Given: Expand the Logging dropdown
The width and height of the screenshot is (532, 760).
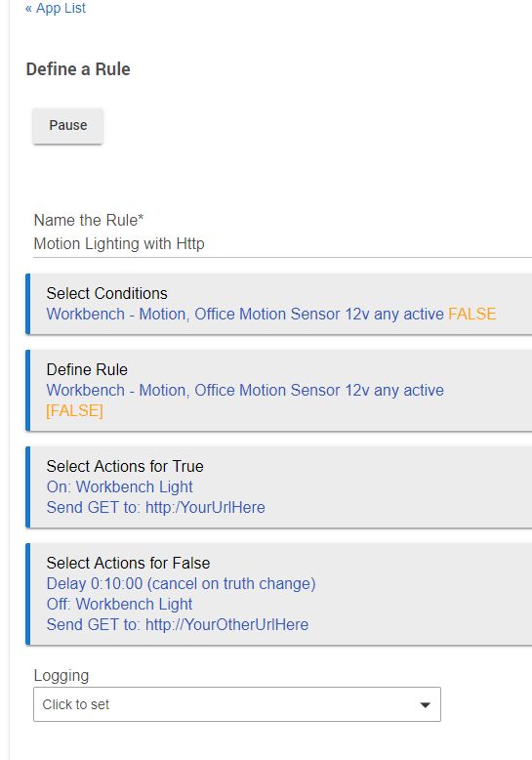Looking at the screenshot, I should tap(237, 704).
